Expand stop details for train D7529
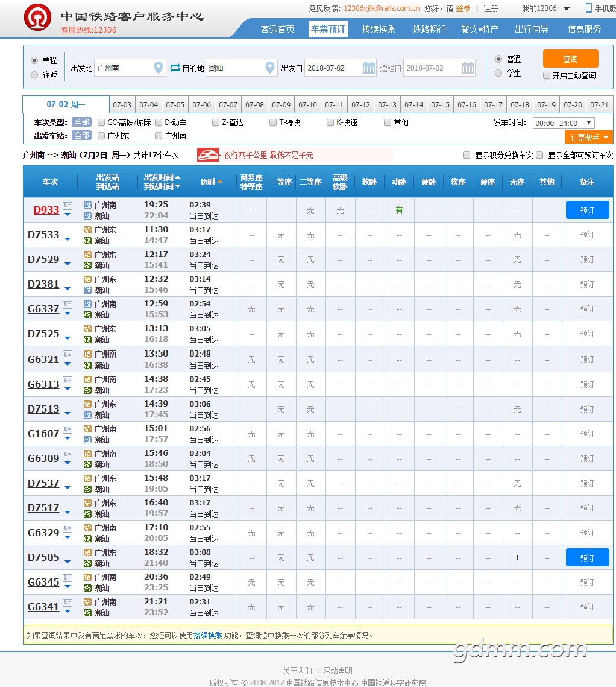616x687 pixels. (x=68, y=264)
